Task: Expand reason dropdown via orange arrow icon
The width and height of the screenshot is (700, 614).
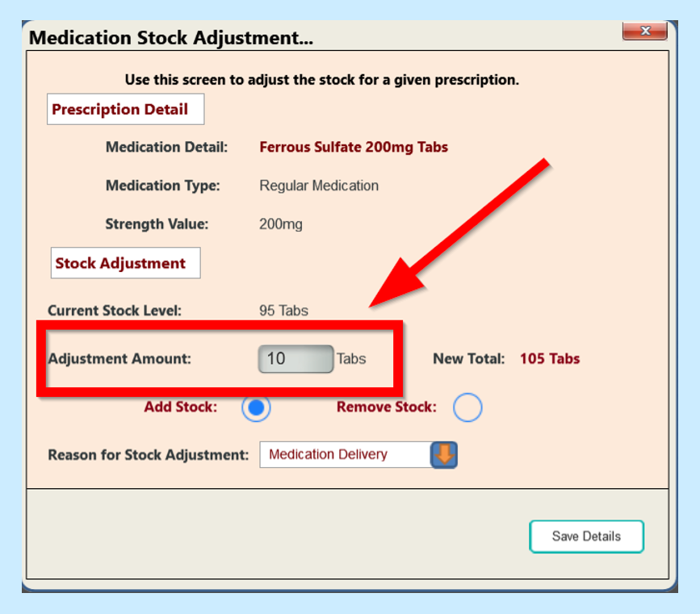Action: (x=444, y=455)
